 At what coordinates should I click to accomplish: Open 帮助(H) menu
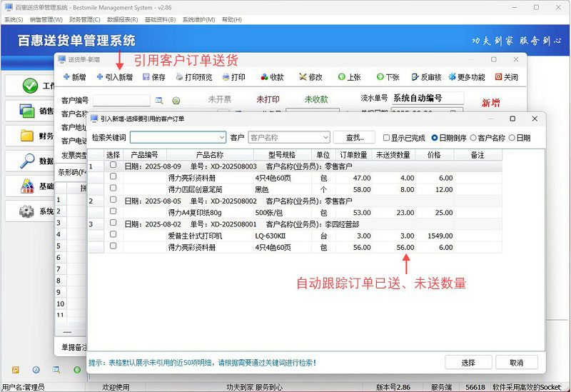coord(231,19)
